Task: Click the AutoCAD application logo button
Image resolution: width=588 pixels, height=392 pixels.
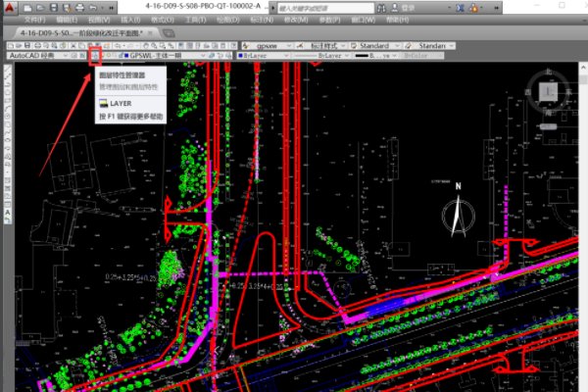Action: tap(9, 9)
